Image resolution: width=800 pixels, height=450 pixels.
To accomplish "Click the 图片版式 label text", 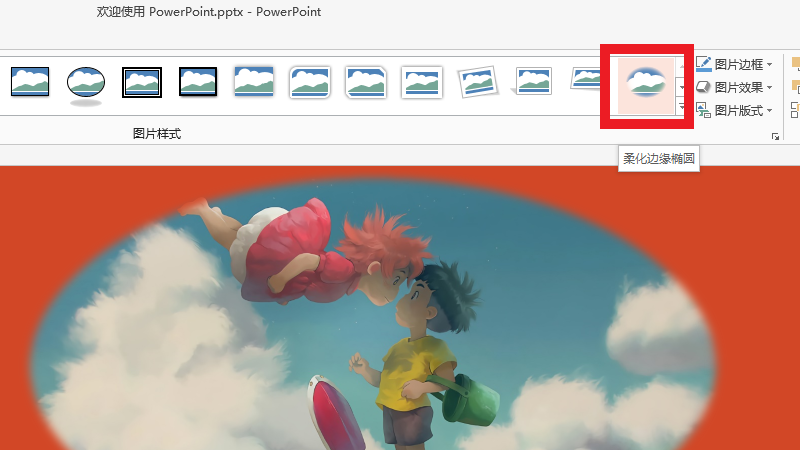I will (739, 111).
